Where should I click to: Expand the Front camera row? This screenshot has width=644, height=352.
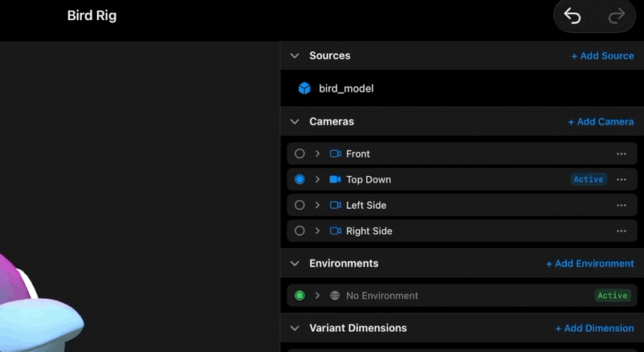pos(317,153)
